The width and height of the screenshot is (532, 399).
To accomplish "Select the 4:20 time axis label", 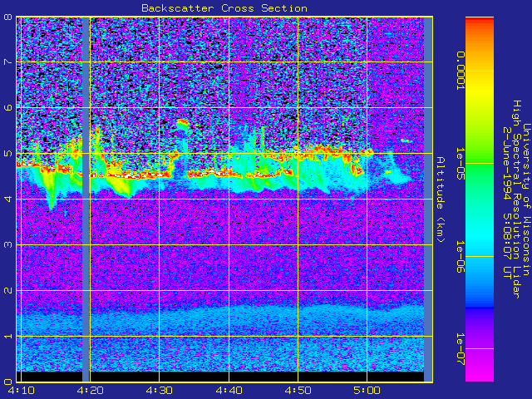I will [x=90, y=391].
